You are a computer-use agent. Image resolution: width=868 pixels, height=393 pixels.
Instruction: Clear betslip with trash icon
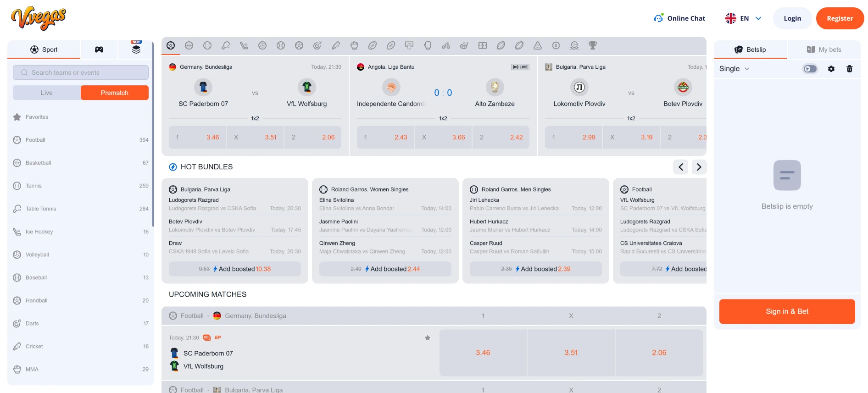point(850,69)
